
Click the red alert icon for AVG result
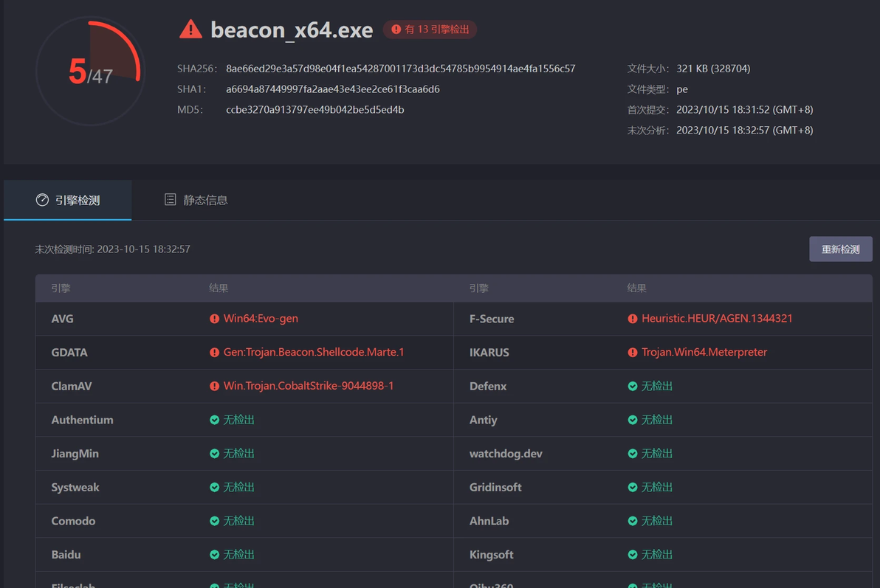[214, 319]
